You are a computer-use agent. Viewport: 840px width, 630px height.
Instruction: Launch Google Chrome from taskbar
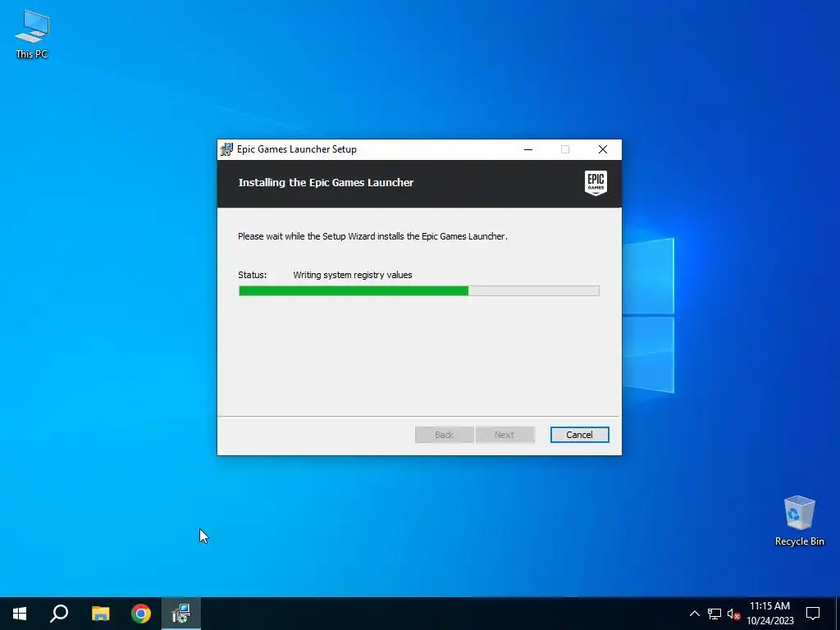click(x=141, y=614)
